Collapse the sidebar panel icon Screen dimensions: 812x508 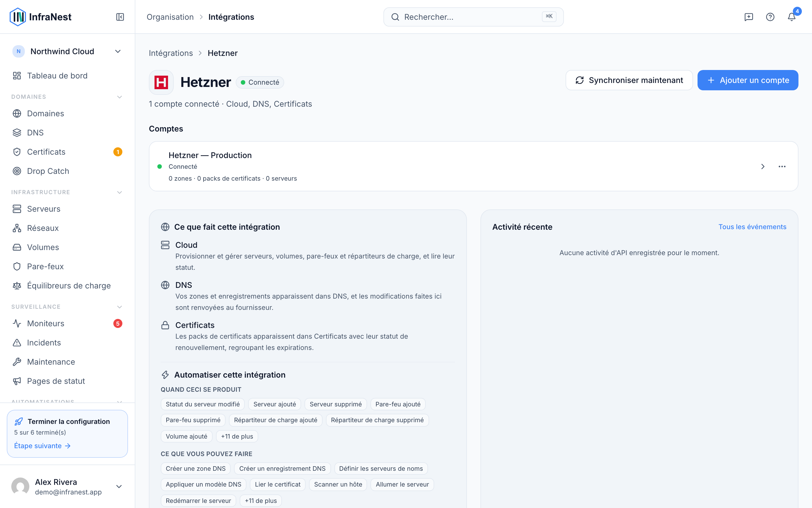[120, 17]
